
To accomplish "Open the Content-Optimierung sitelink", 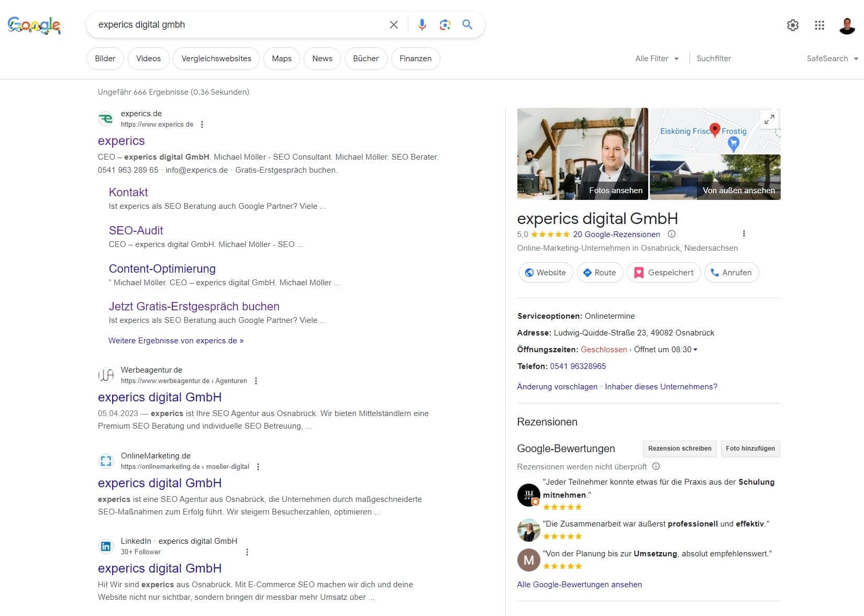I will click(x=162, y=268).
